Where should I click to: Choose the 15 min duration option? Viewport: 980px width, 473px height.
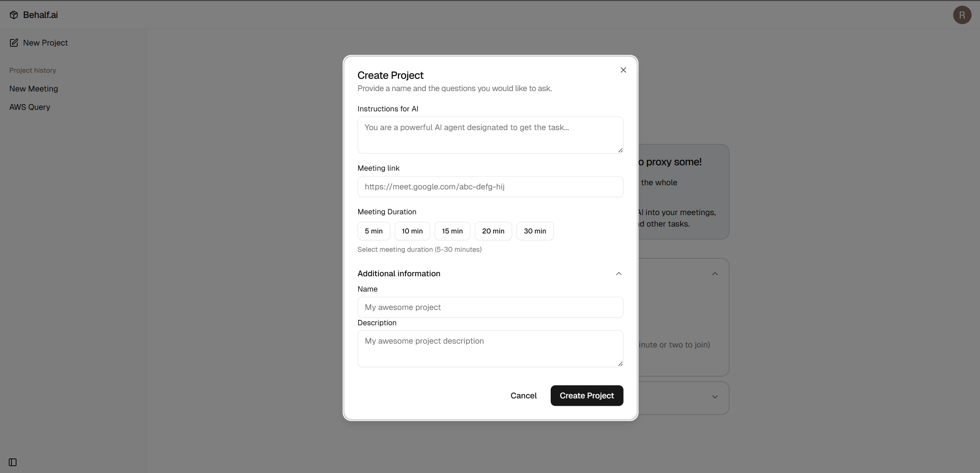[x=452, y=231]
